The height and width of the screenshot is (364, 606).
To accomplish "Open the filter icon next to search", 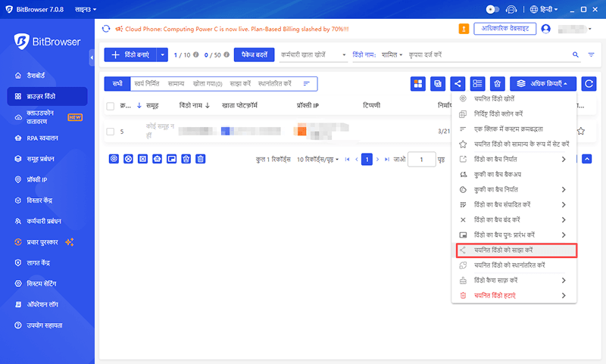I will pyautogui.click(x=590, y=55).
